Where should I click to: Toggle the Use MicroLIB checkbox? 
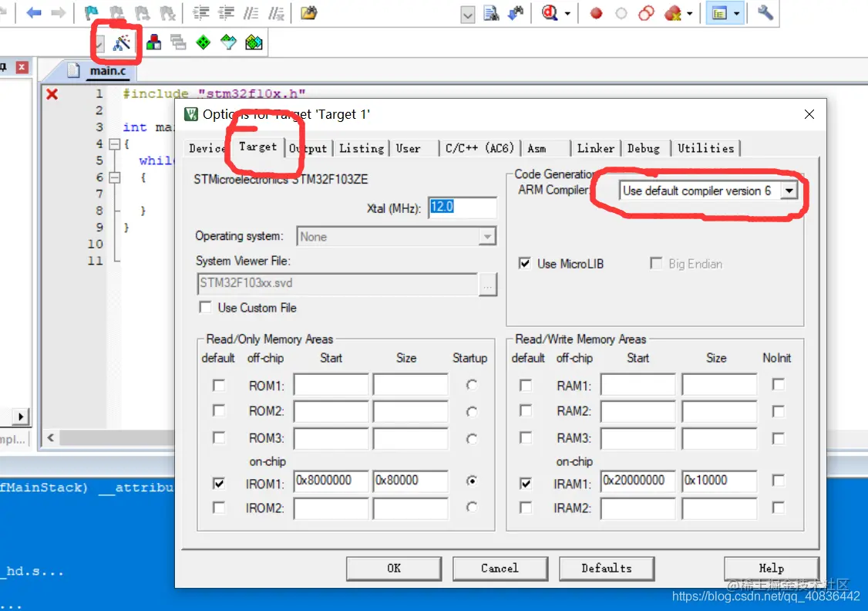pos(524,263)
